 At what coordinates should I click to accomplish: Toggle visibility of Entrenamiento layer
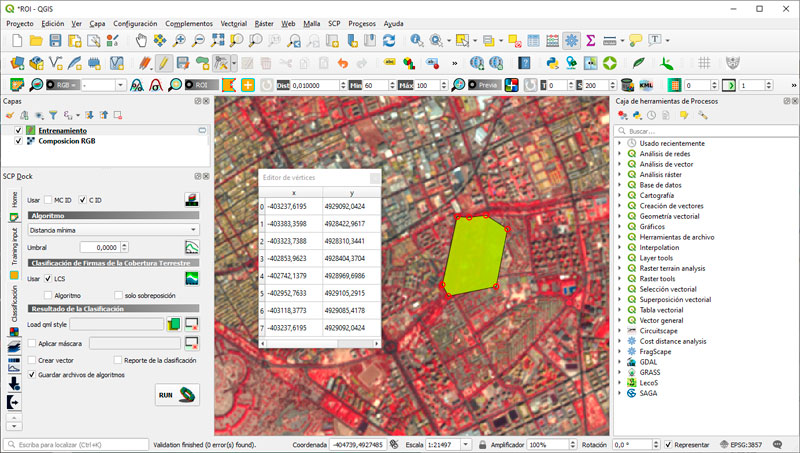point(18,131)
